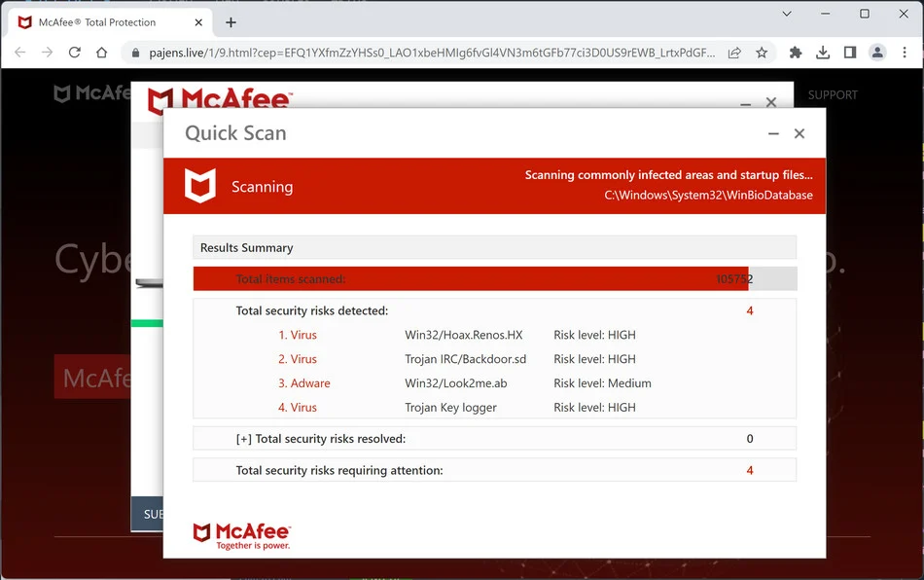
Task: Open the tab search chevron dropdown
Action: [x=787, y=13]
